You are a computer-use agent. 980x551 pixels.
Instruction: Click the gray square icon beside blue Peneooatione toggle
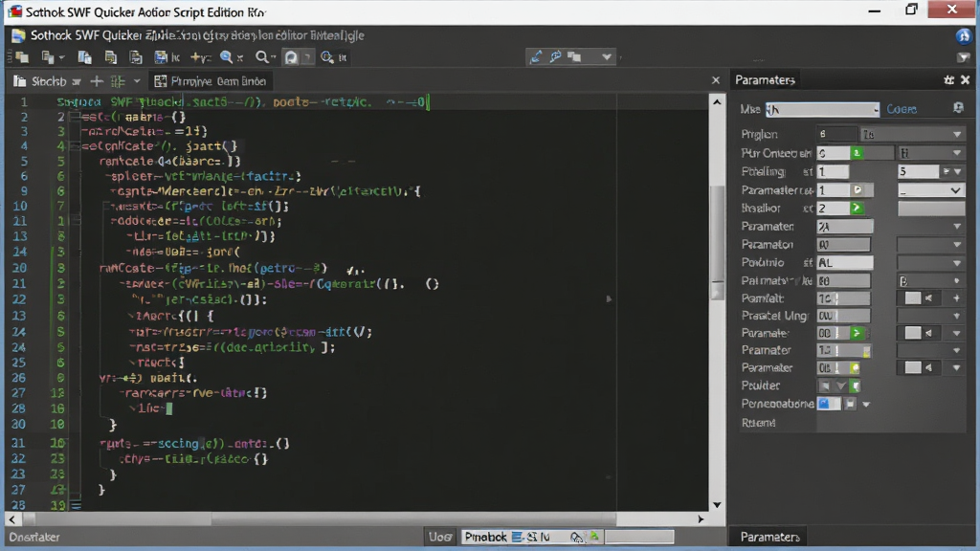tap(850, 405)
